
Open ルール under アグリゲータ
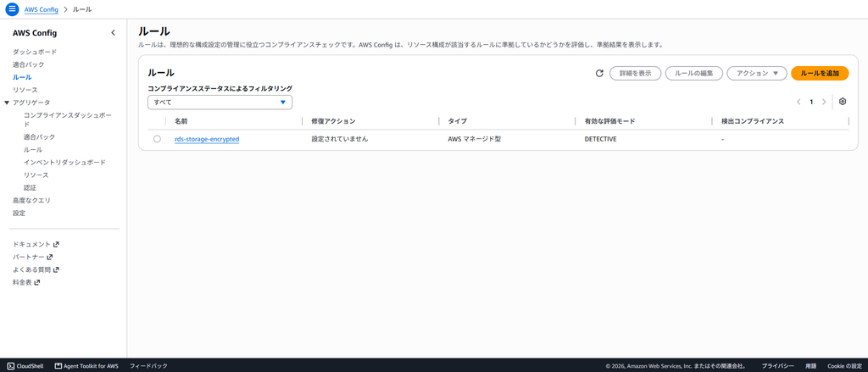[x=33, y=149]
